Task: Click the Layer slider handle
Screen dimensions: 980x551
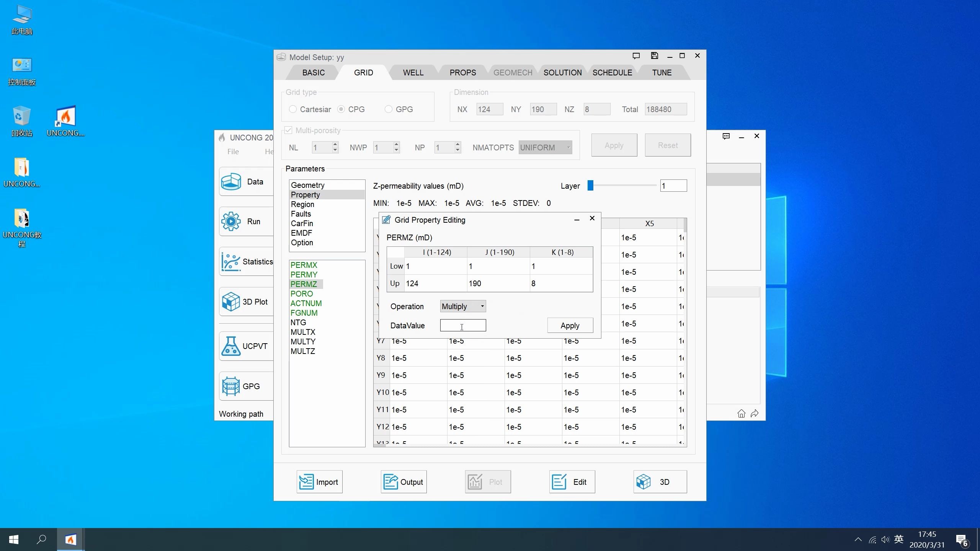Action: (590, 186)
